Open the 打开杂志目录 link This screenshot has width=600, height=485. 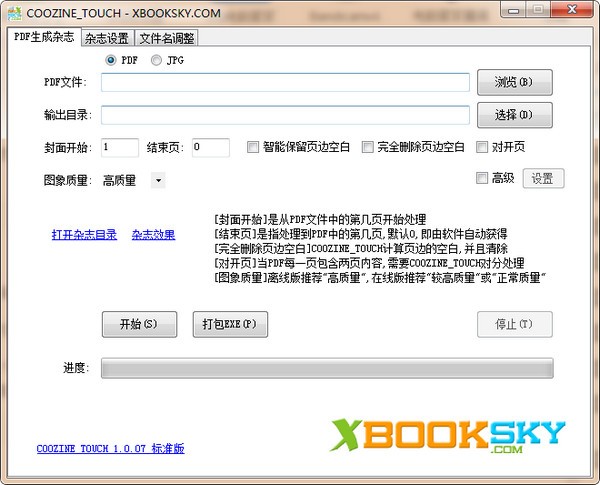(x=84, y=234)
